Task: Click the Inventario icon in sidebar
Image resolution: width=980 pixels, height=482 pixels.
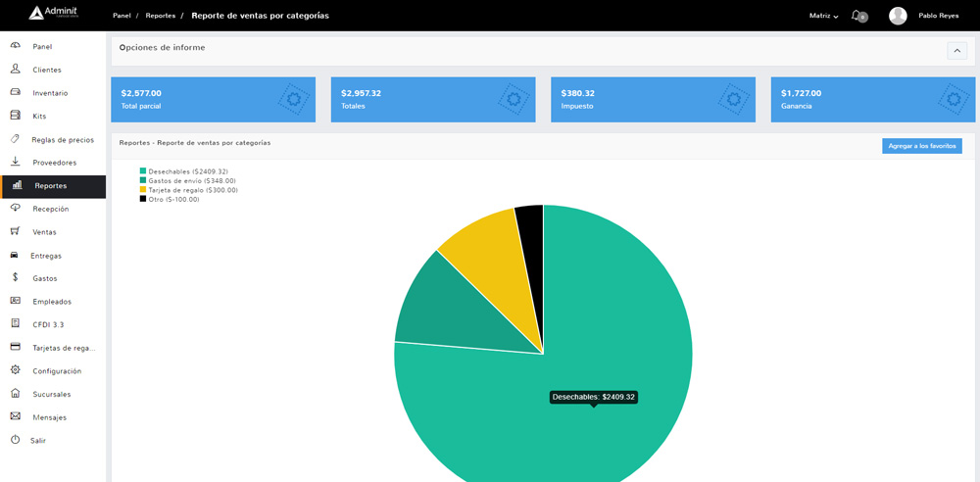Action: pyautogui.click(x=15, y=92)
